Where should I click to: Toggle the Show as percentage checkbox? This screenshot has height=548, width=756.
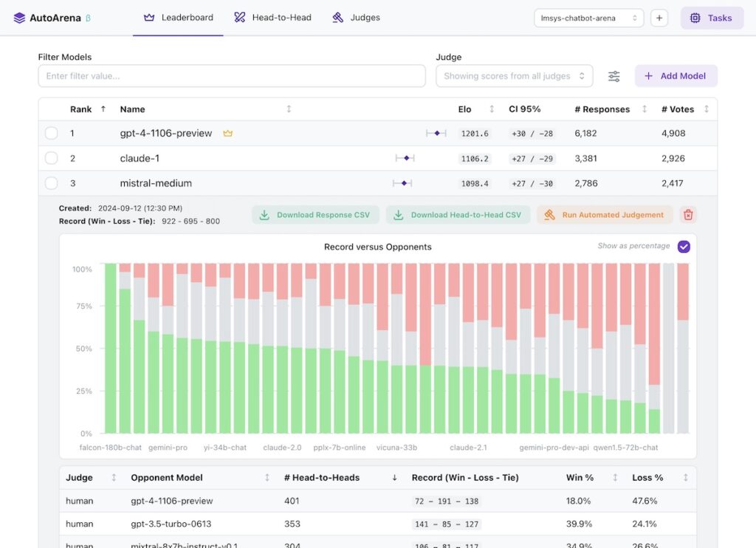click(x=683, y=247)
